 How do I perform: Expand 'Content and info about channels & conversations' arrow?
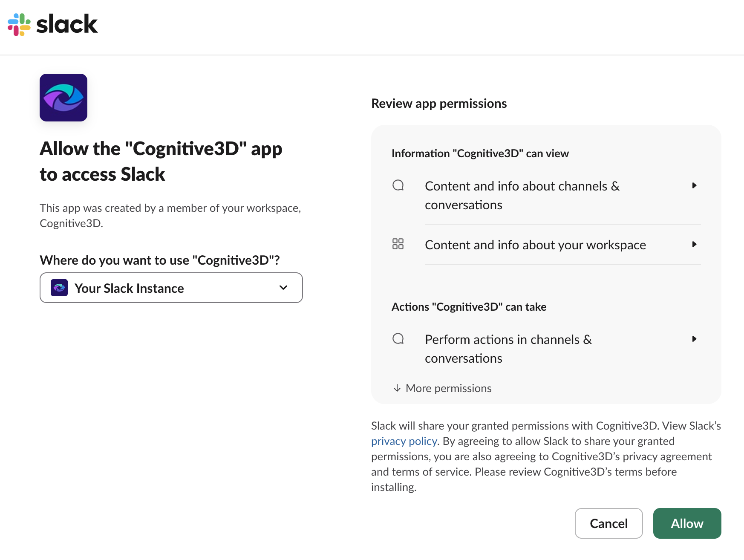(694, 185)
